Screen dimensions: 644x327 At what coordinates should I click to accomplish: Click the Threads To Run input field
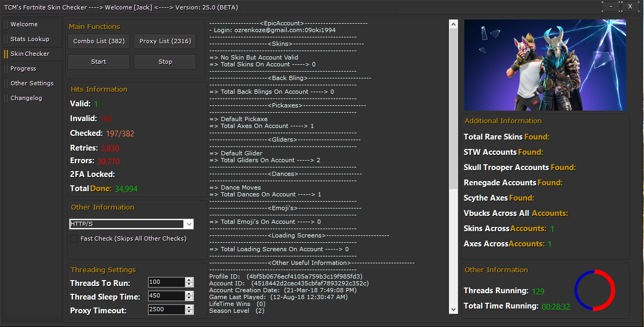click(x=167, y=282)
